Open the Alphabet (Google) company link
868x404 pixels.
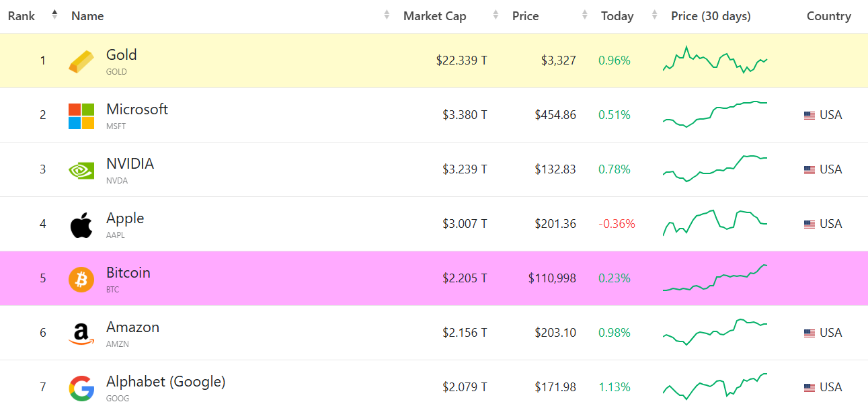point(166,382)
